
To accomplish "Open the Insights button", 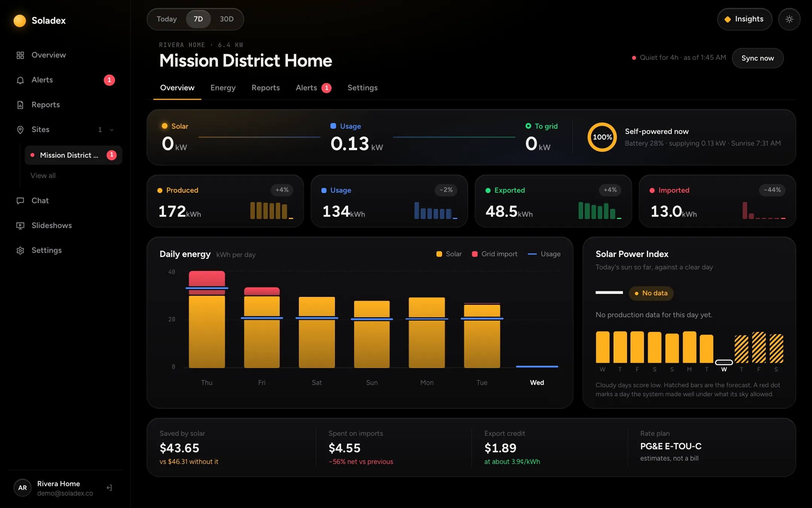I will pyautogui.click(x=744, y=19).
